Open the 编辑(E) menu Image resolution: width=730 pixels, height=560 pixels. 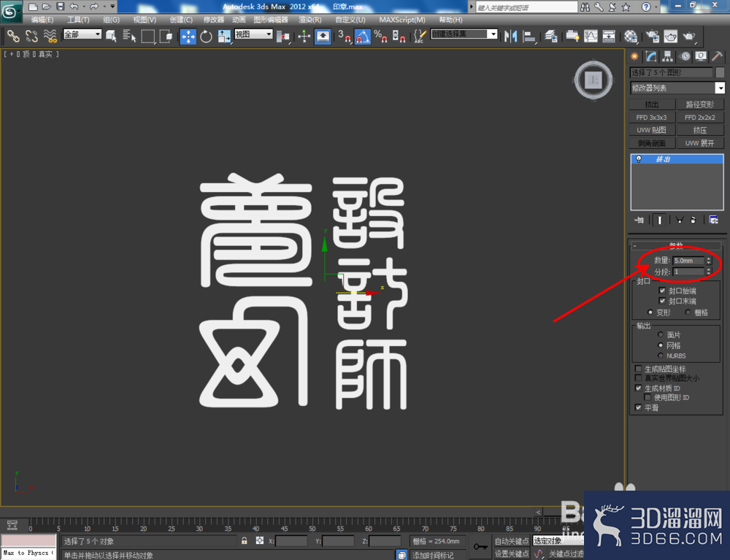click(42, 20)
